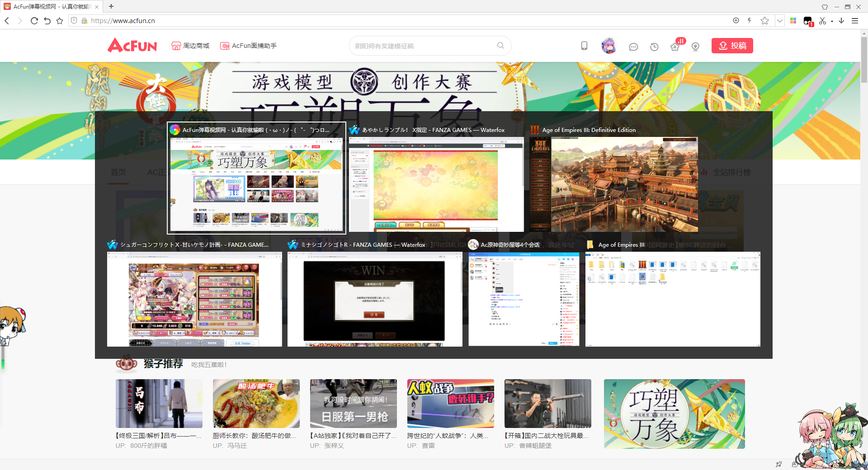Open video title 【终极三国/解析】吕布
Viewport: 868px width, 470px height.
(x=159, y=436)
